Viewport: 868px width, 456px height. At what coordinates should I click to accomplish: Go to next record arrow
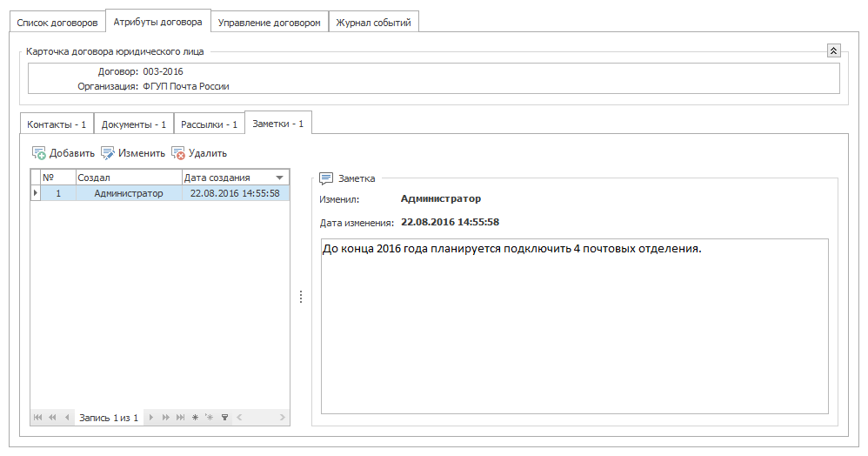click(151, 417)
